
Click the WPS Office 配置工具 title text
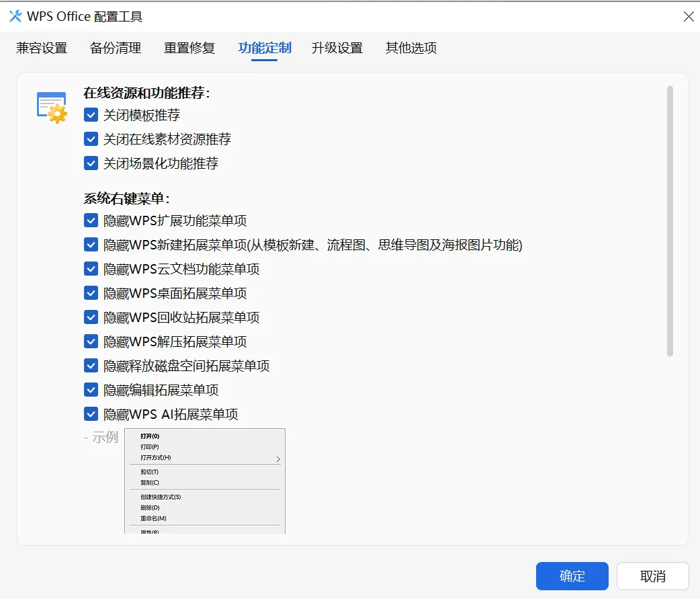pyautogui.click(x=85, y=17)
